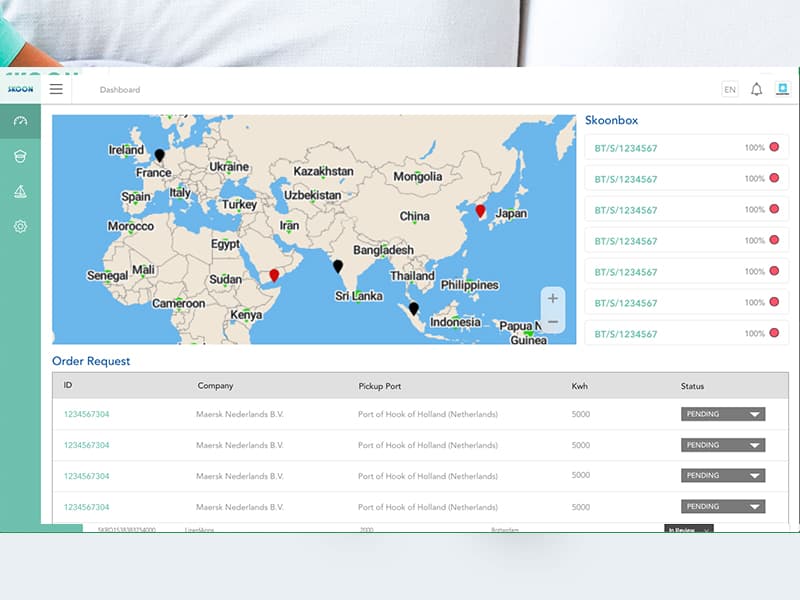Image resolution: width=800 pixels, height=600 pixels.
Task: Click Port of Hook of Holland in second order row
Action: [x=428, y=445]
